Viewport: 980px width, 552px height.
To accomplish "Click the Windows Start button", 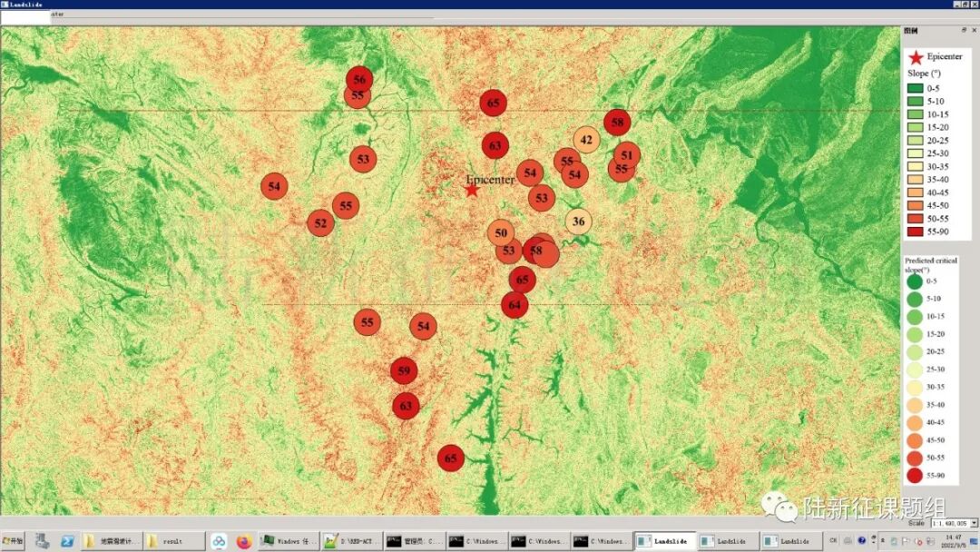I will tap(13, 542).
